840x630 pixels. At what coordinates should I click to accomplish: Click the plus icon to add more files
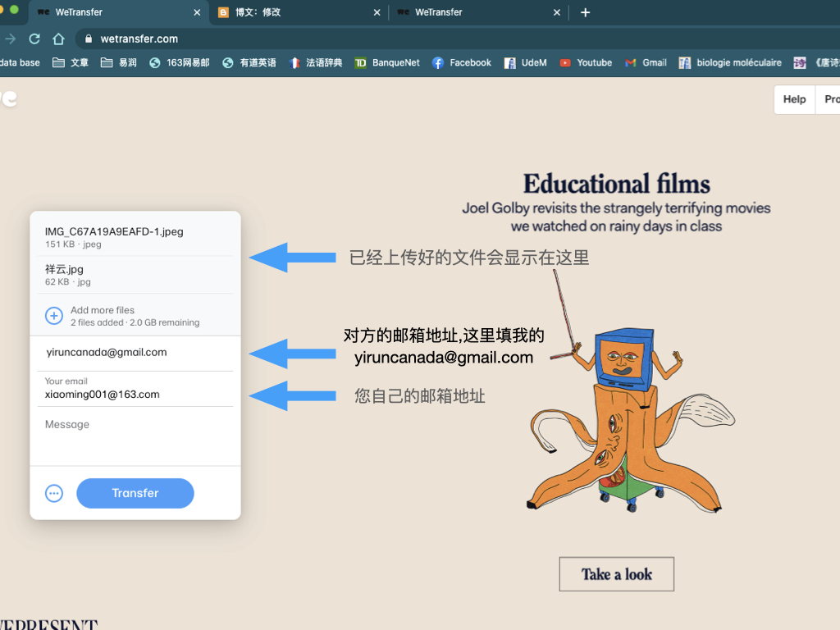tap(53, 316)
